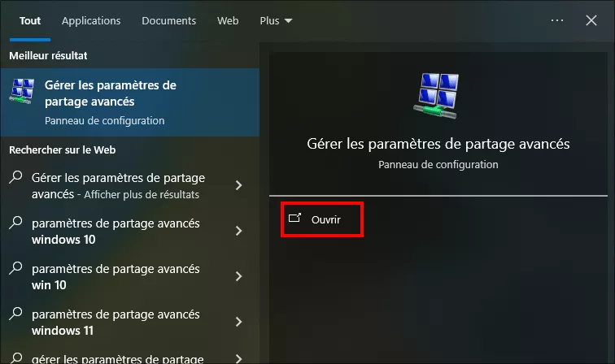Switch to the Tout tab
The height and width of the screenshot is (364, 615).
point(30,21)
